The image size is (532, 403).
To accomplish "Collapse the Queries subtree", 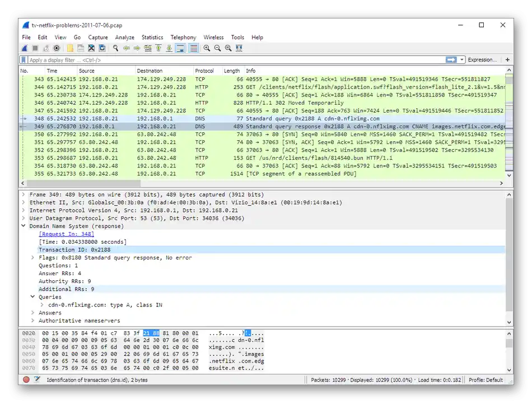I will (x=32, y=297).
